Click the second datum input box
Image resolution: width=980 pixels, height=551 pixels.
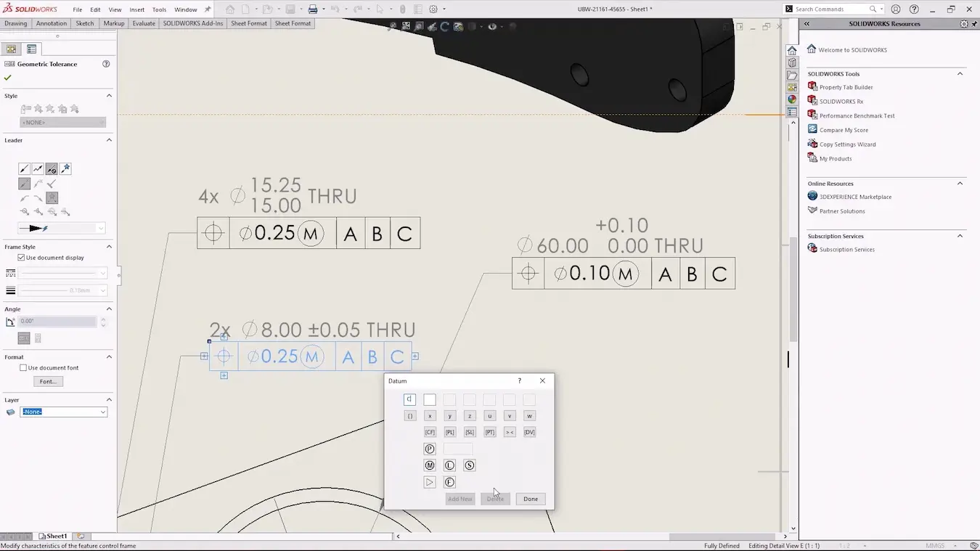(x=430, y=400)
